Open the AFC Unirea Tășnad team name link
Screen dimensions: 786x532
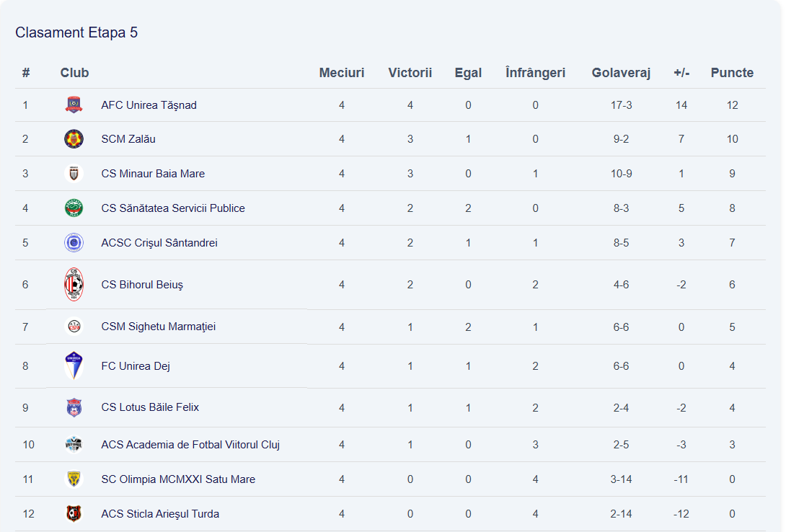coord(149,105)
